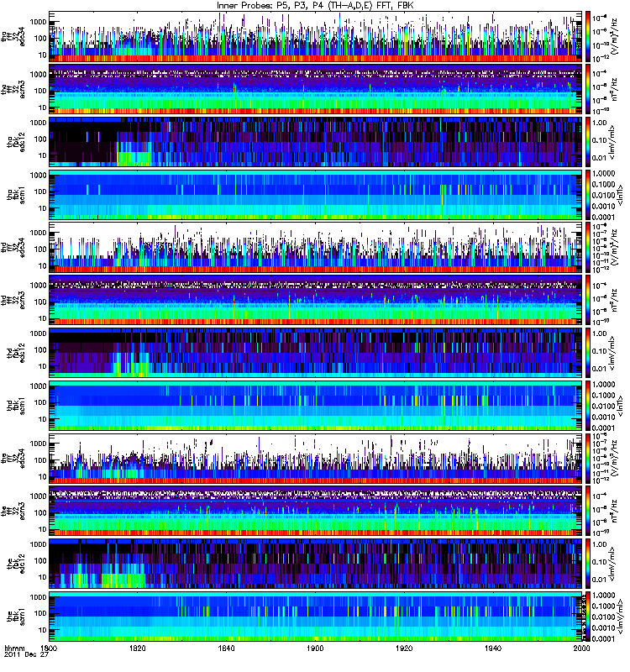Click the 'tha fbk edc12' y-axis label
Viewport: 630px width, 672px height.
(x=16, y=142)
